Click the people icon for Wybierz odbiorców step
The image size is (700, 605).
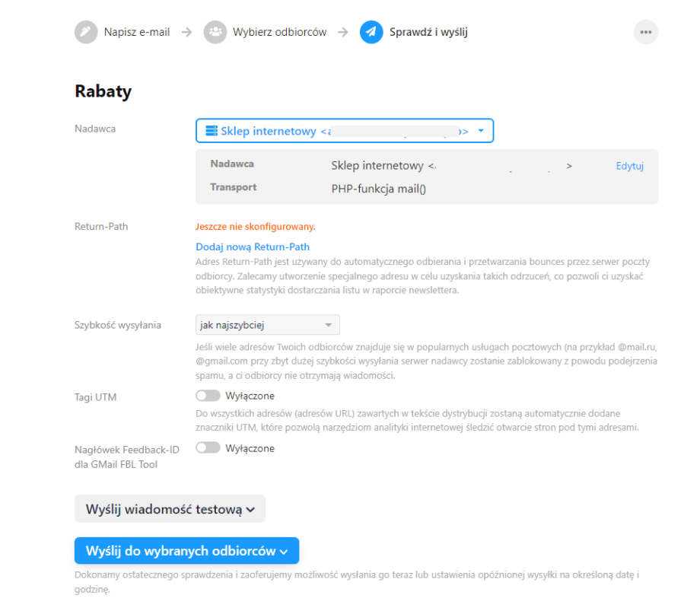coord(215,32)
